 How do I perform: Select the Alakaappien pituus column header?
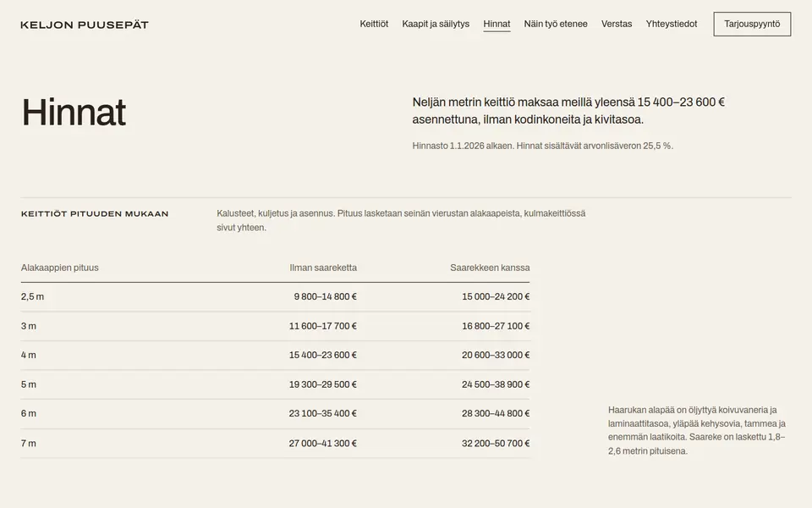(x=59, y=268)
